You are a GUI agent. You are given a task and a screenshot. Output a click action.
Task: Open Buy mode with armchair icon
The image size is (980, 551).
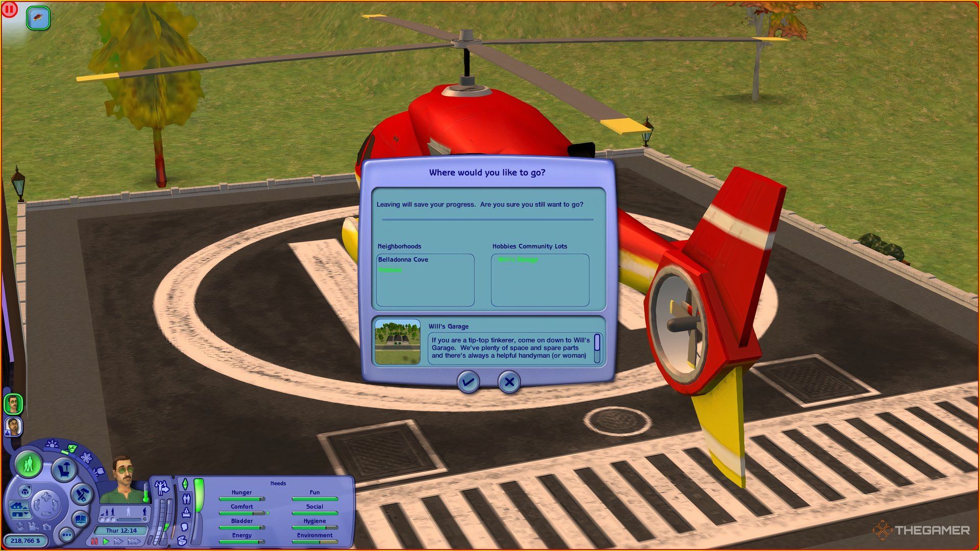coord(64,469)
